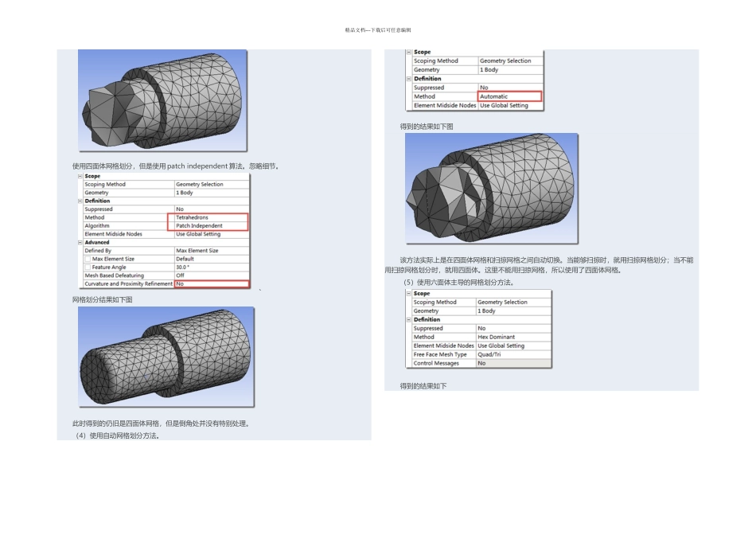This screenshot has width=756, height=535.
Task: Click the sentence 此时得到的仍旧是四面体网格
Action: click(161, 424)
